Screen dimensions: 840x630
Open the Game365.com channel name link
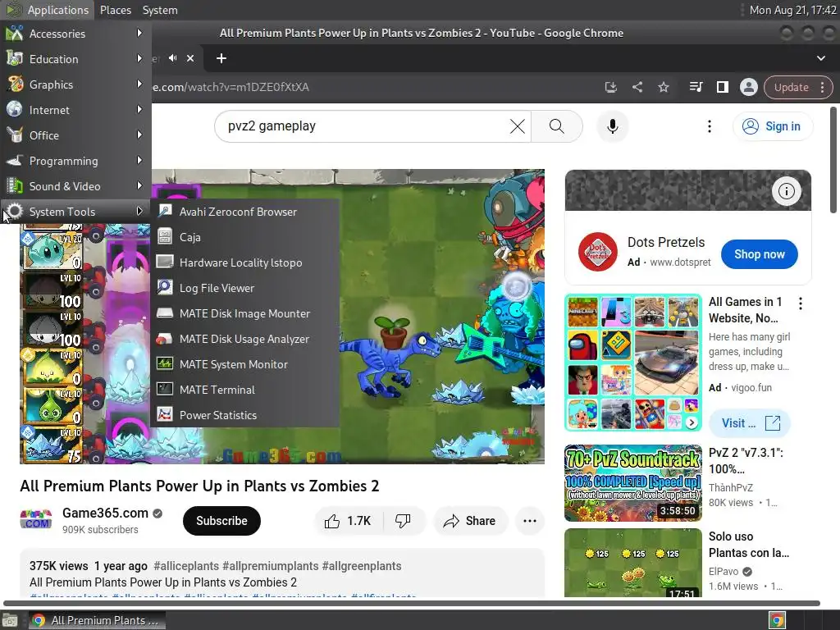click(105, 513)
